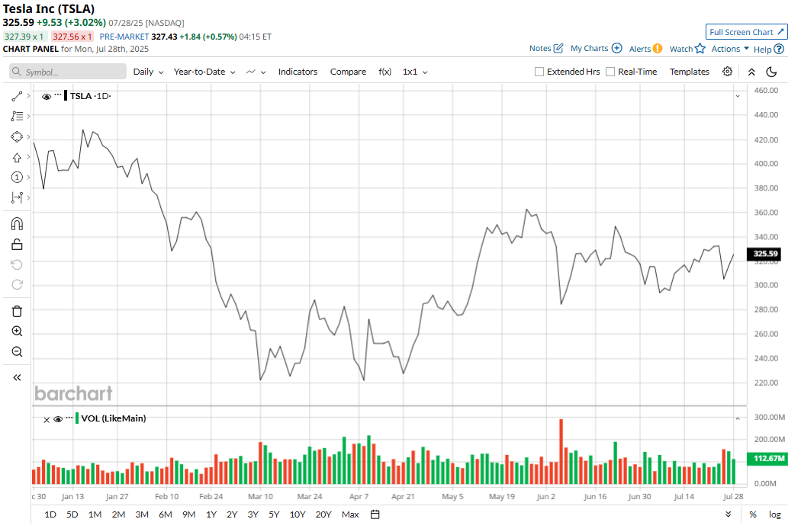801x532 pixels.
Task: Toggle the magnet snap tool
Action: coord(17,224)
